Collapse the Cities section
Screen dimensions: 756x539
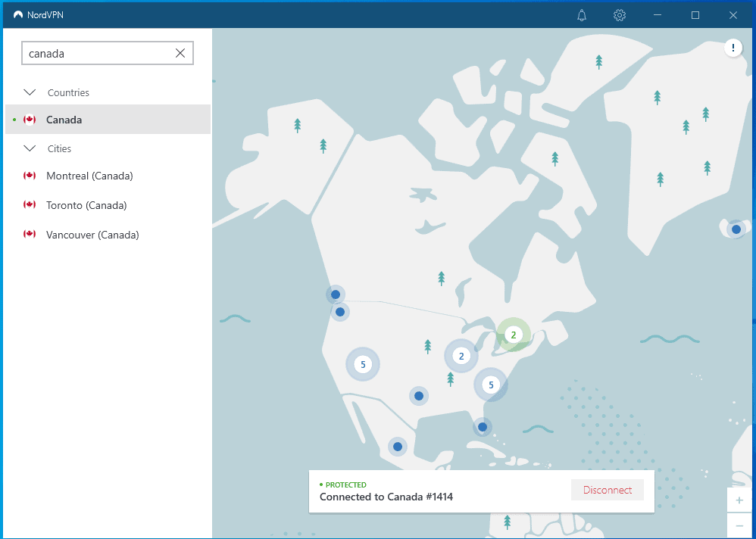point(30,148)
